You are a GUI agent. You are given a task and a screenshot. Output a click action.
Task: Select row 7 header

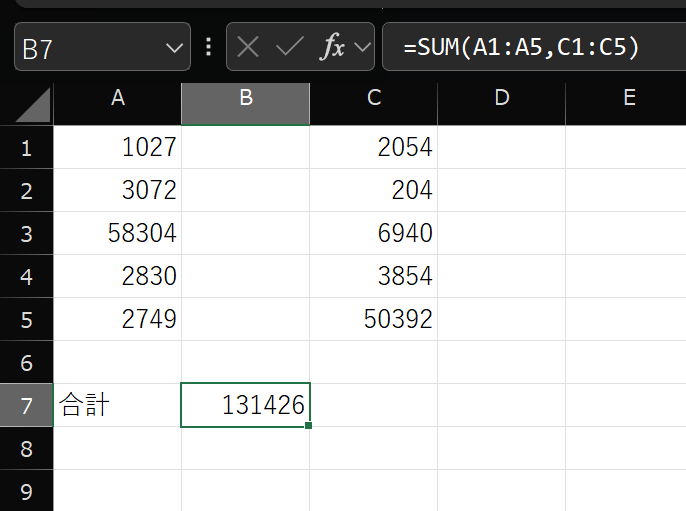pyautogui.click(x=26, y=406)
